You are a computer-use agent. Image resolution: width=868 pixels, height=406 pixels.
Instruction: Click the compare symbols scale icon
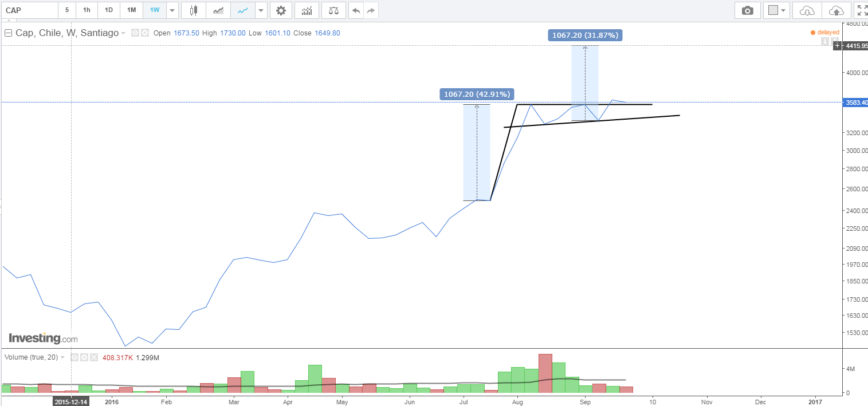pyautogui.click(x=333, y=10)
